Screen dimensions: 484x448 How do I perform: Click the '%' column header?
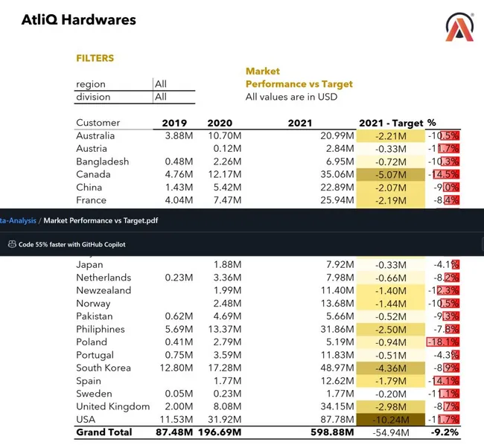432,123
